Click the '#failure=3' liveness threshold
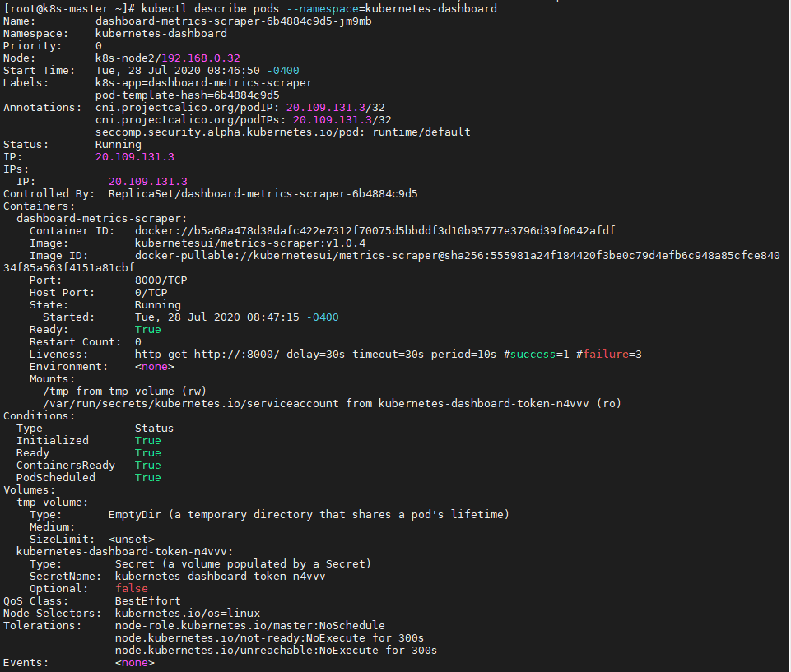 pyautogui.click(x=609, y=355)
